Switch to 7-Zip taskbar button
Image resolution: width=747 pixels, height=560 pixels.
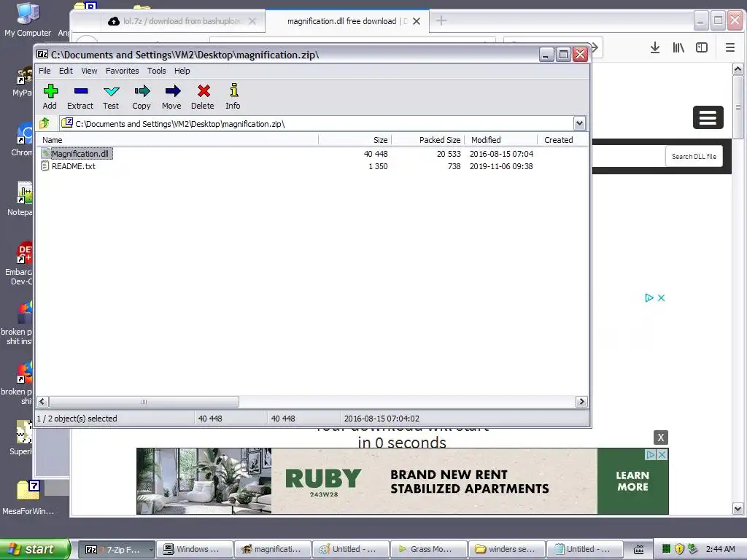(x=116, y=550)
